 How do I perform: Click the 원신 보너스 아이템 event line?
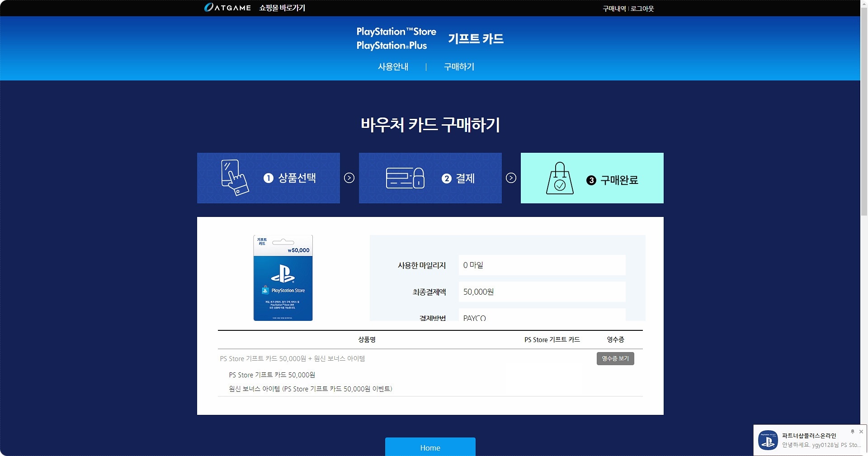pyautogui.click(x=310, y=389)
